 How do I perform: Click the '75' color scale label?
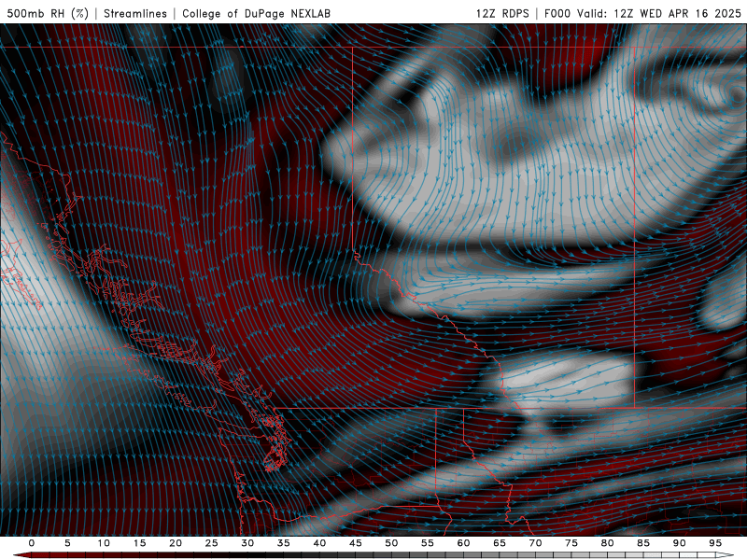[x=571, y=543]
